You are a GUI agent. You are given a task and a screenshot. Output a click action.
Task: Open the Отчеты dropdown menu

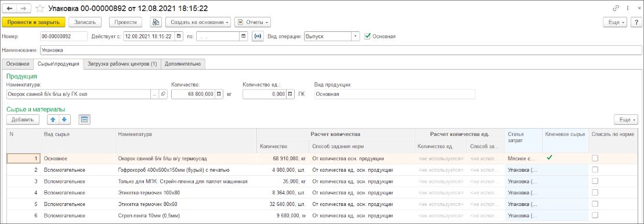(252, 22)
